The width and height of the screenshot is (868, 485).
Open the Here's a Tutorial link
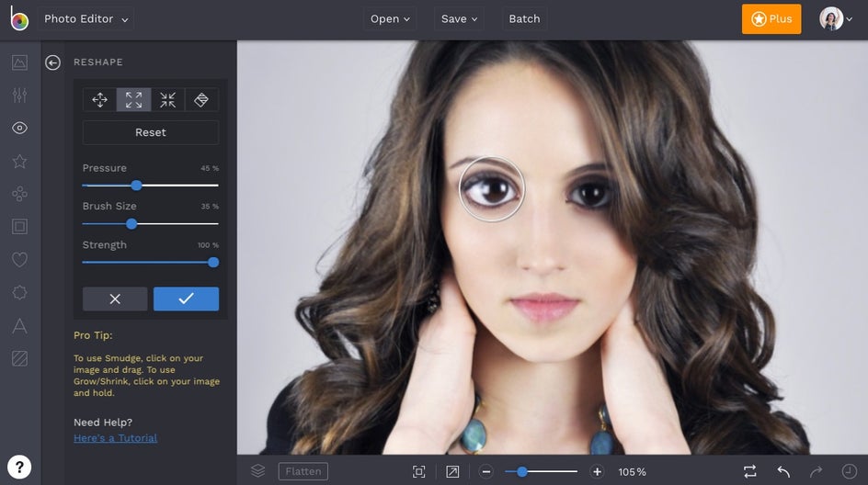[115, 438]
